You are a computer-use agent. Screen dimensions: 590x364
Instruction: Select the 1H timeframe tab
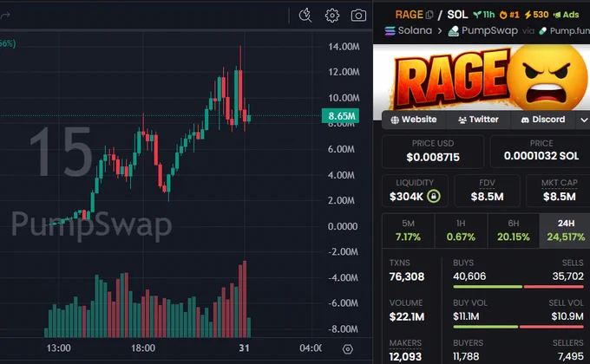(461, 231)
